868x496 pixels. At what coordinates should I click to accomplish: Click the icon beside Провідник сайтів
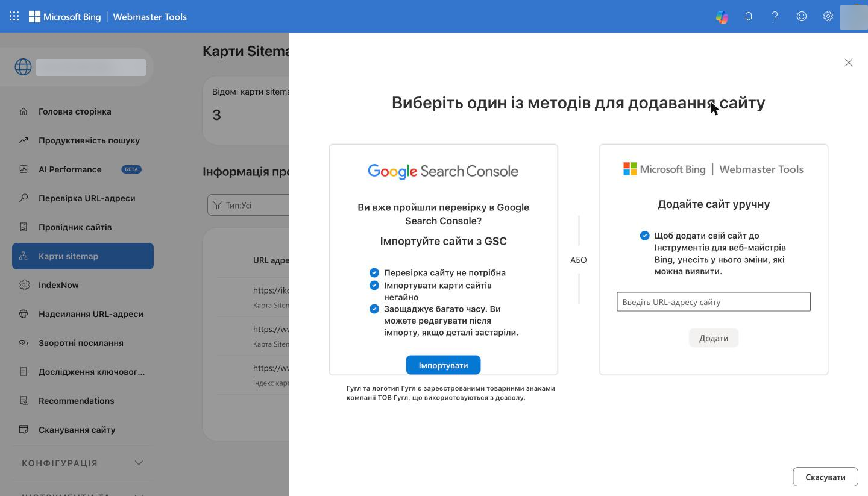(x=24, y=227)
